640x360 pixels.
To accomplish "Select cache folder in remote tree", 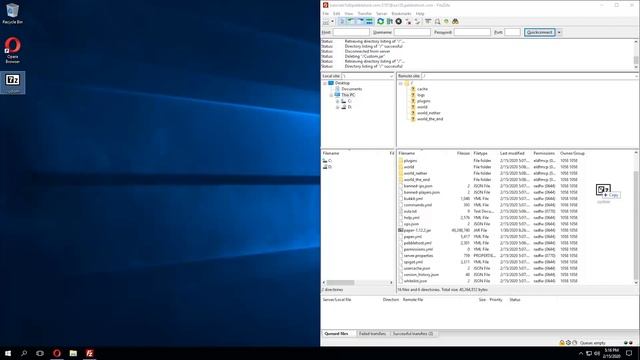I will click(422, 89).
